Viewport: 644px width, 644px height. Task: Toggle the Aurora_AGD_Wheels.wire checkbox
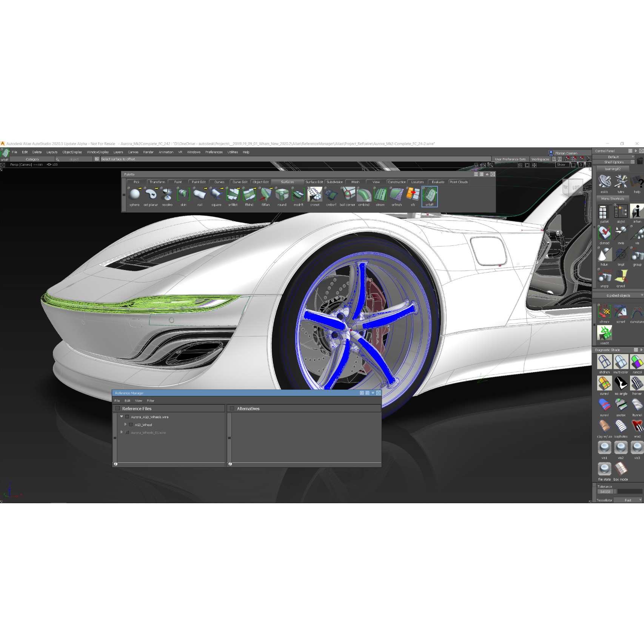(x=126, y=417)
